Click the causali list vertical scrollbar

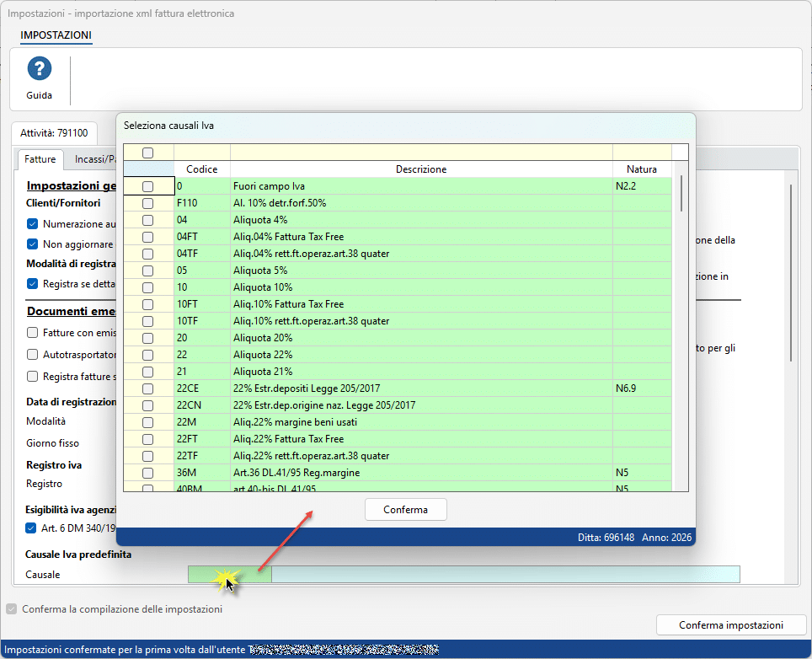pos(681,193)
